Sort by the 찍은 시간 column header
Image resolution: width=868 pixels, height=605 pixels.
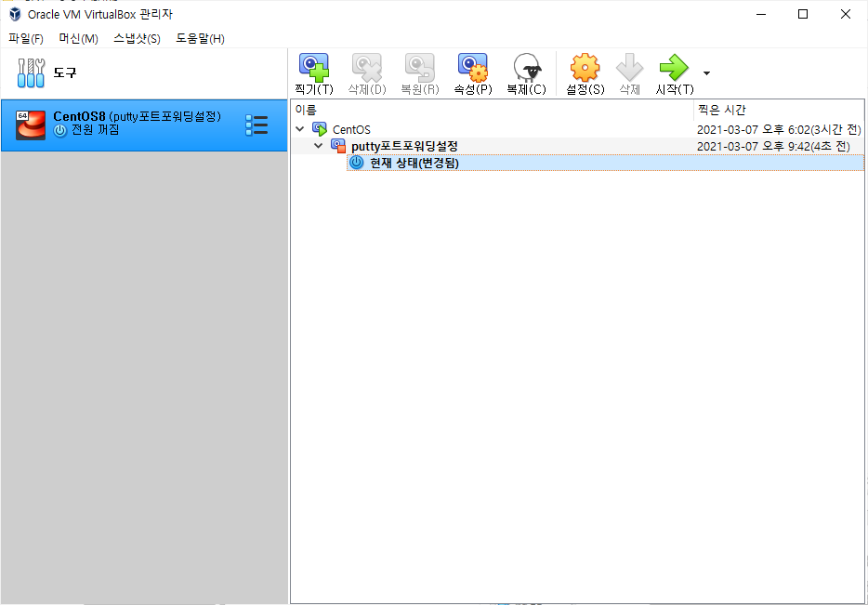(x=779, y=111)
